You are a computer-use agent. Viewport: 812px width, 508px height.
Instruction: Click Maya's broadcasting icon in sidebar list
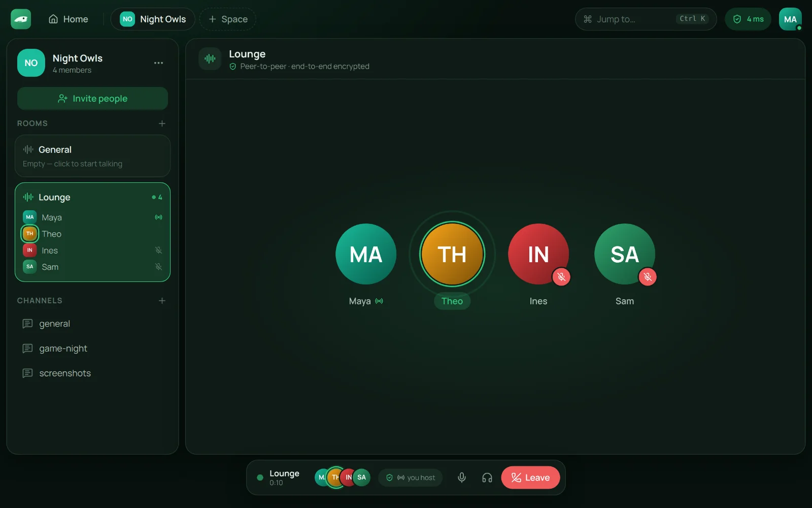tap(158, 217)
